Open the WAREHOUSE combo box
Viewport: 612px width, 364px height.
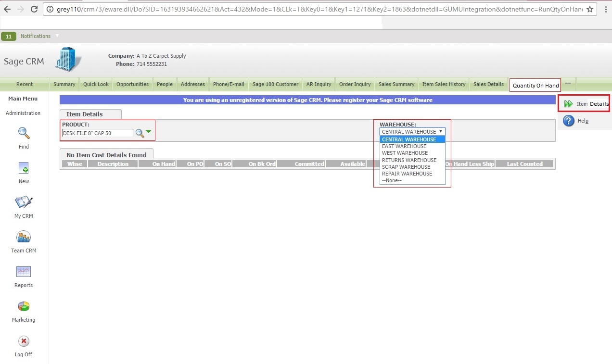(412, 132)
